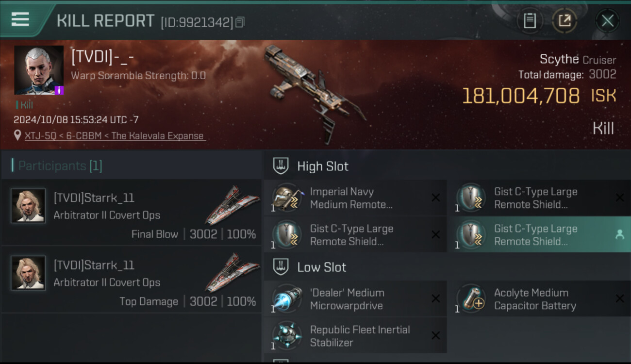The height and width of the screenshot is (364, 631).
Task: Open the XTJ-5Q location link
Action: pos(115,136)
